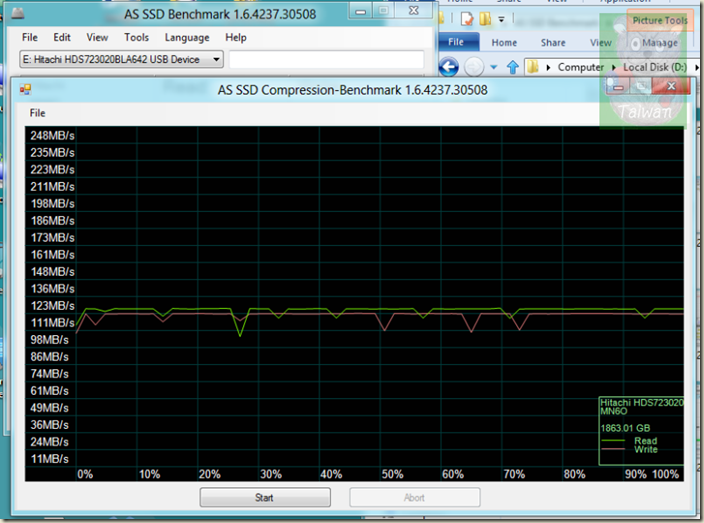Click Explorer Back navigation arrow
This screenshot has height=523, width=704.
pyautogui.click(x=449, y=67)
